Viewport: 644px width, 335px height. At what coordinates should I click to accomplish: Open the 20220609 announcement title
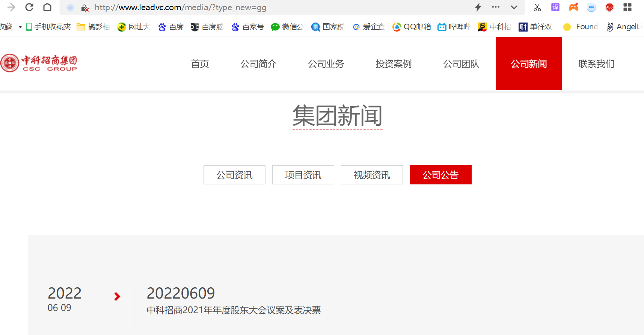click(181, 293)
